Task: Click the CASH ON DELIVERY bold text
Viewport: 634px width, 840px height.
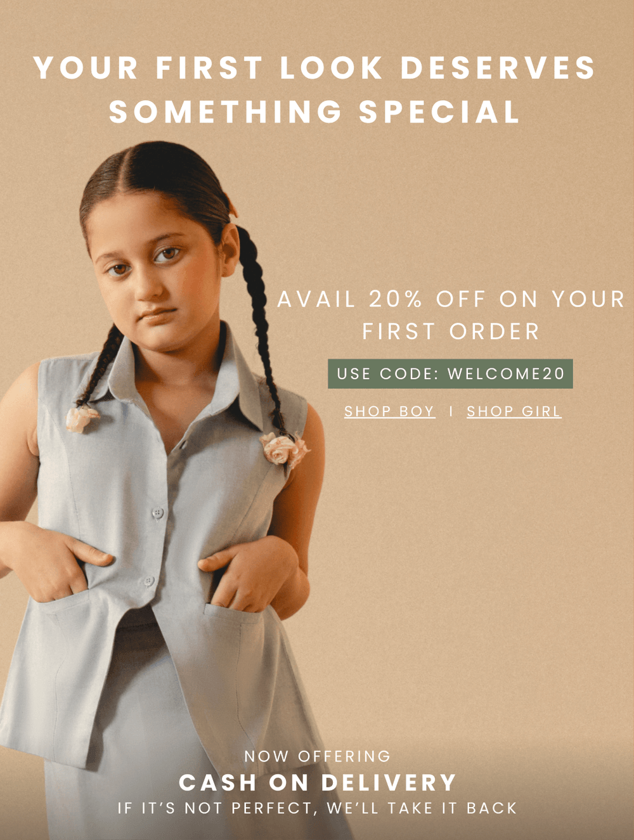Action: coord(318,782)
